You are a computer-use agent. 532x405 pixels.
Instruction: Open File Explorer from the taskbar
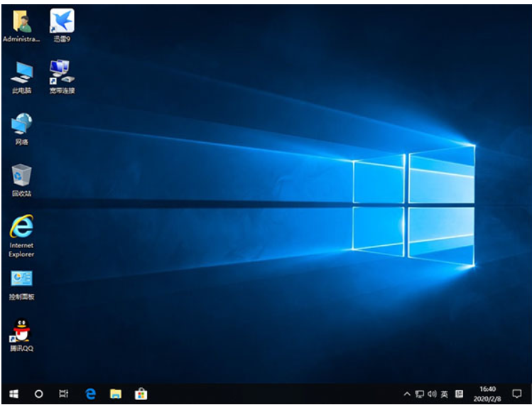pos(115,393)
